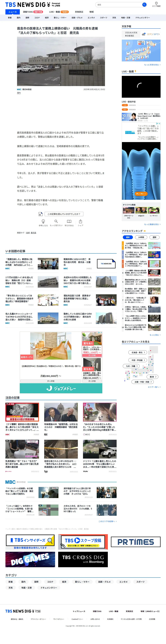
Task: Select 地震・災害 in the category bar
Action: (126, 18)
